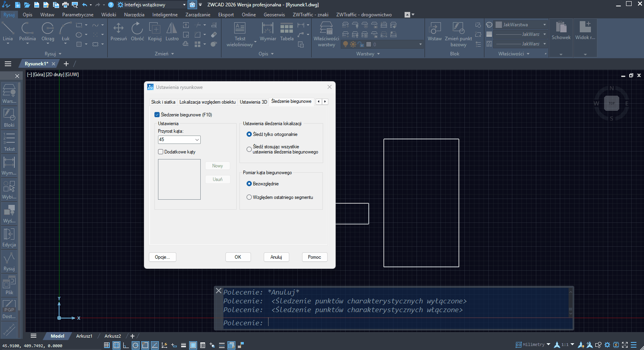This screenshot has width=644, height=350.
Task: Open JakWarstwa color dropdown
Action: 521,25
